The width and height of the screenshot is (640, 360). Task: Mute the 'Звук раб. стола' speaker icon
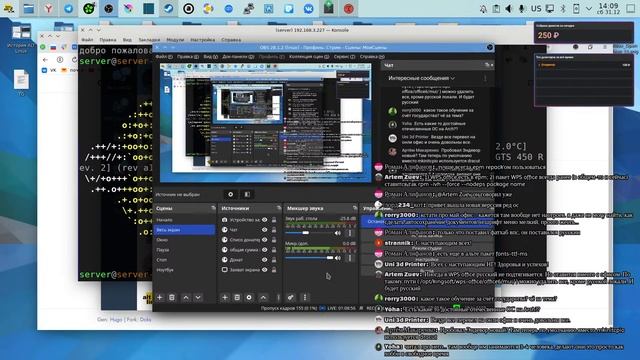coord(338,233)
